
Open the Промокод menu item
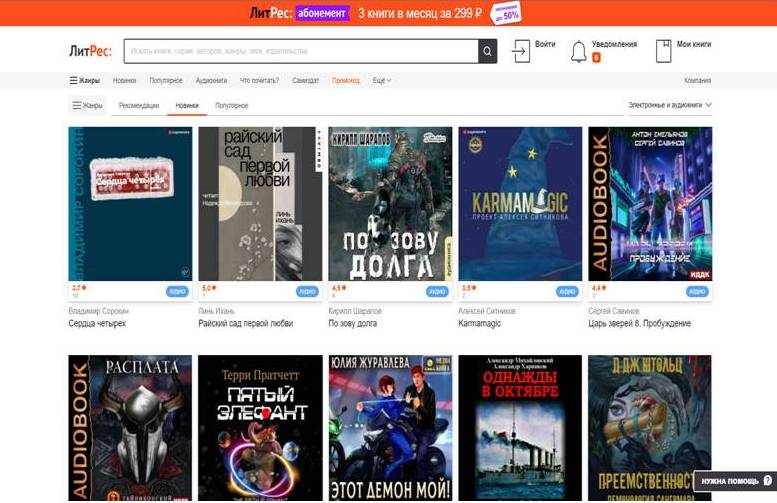[346, 80]
